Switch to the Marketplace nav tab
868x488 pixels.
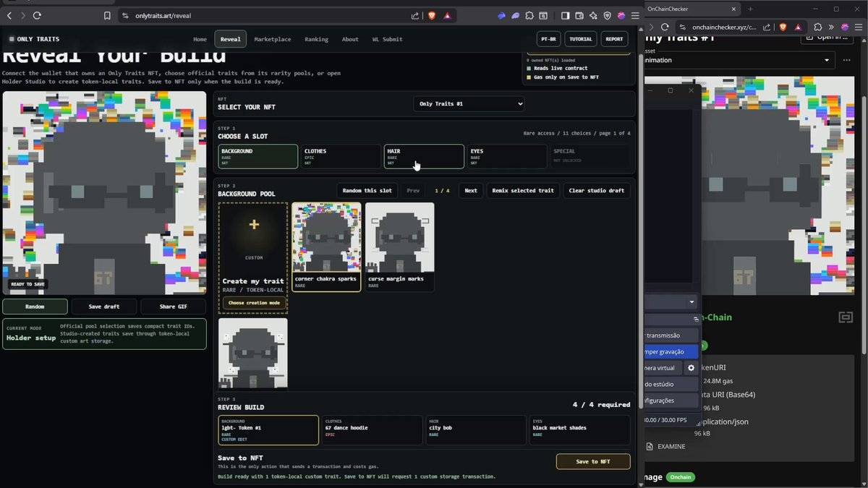tap(273, 39)
